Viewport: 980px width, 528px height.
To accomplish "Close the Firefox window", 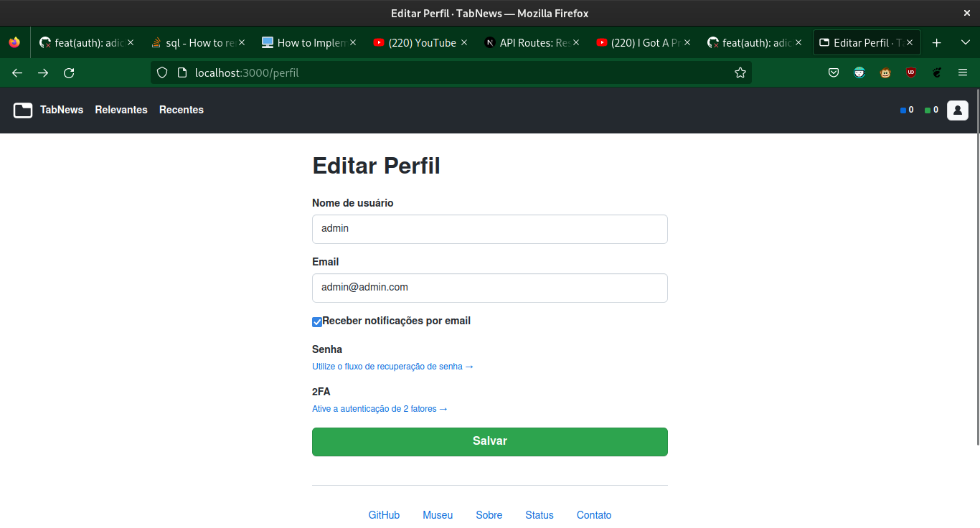I will click(966, 13).
